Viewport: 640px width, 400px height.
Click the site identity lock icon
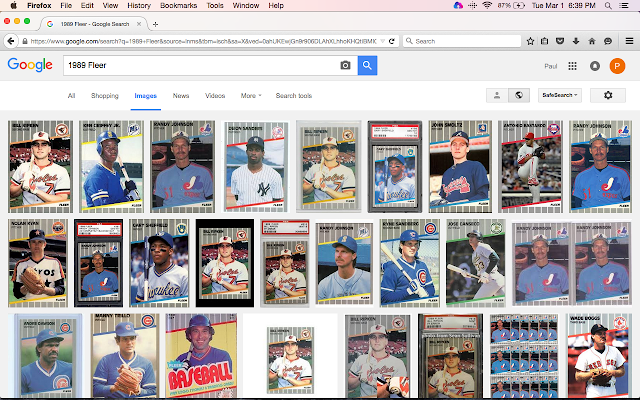[25, 41]
